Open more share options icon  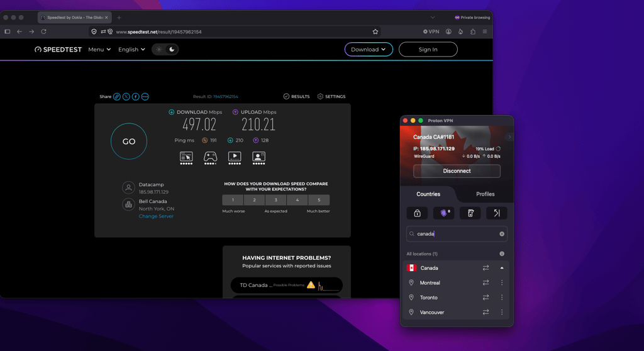(x=145, y=97)
